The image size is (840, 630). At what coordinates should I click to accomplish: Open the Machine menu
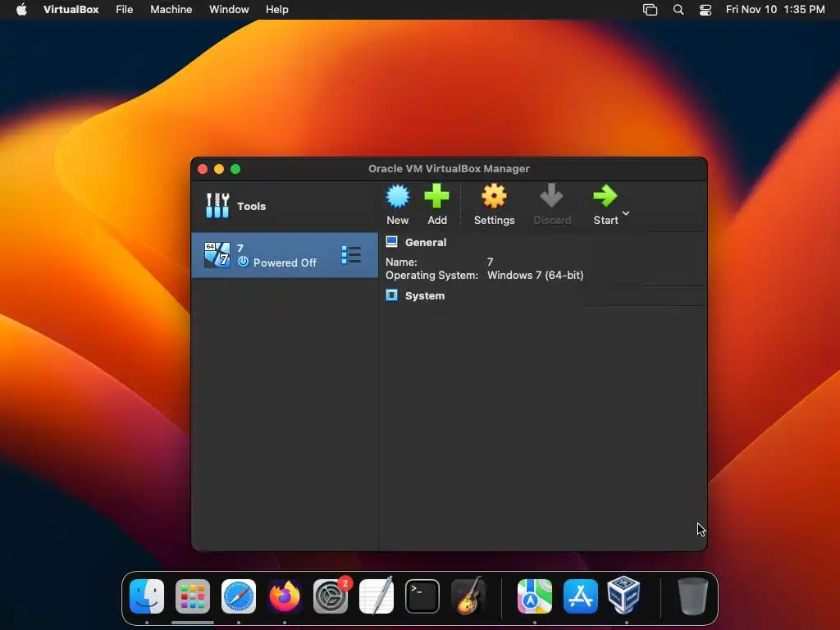pos(171,9)
